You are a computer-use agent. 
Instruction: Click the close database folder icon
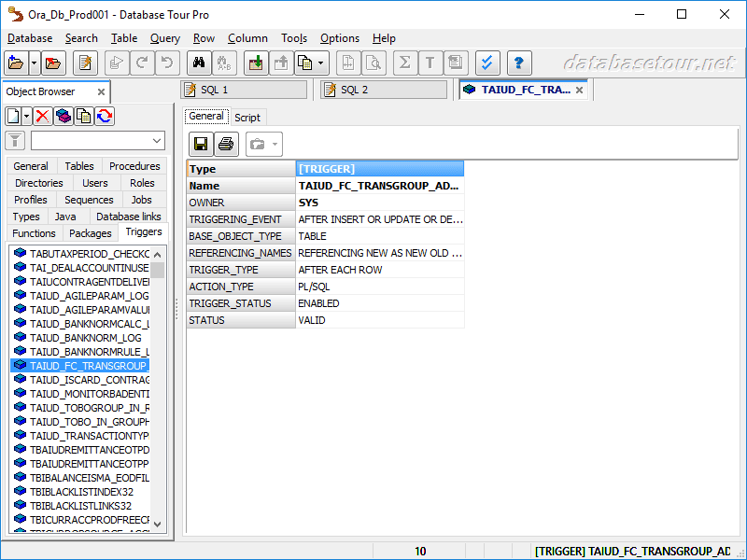click(53, 63)
